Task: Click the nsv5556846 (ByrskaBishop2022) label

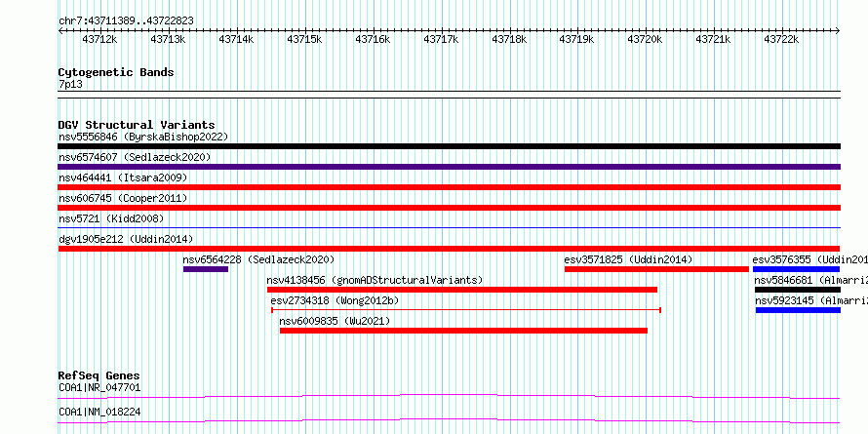Action: coord(143,137)
